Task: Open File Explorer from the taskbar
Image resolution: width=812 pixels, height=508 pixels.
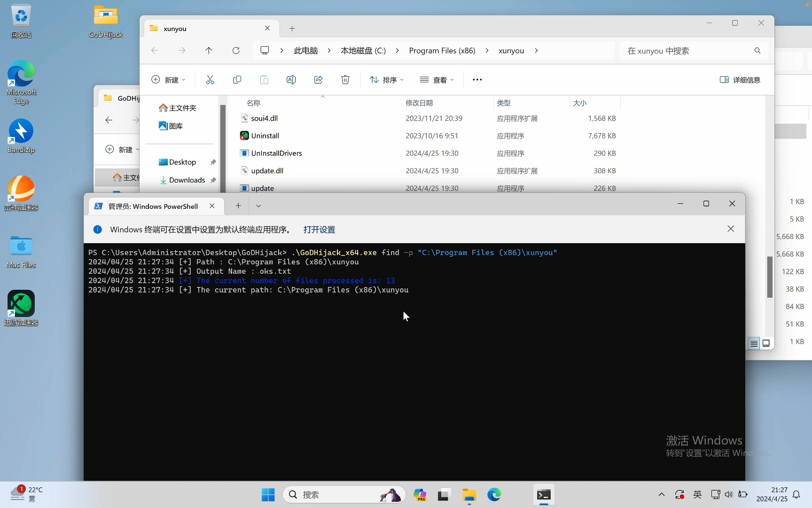Action: pyautogui.click(x=469, y=495)
